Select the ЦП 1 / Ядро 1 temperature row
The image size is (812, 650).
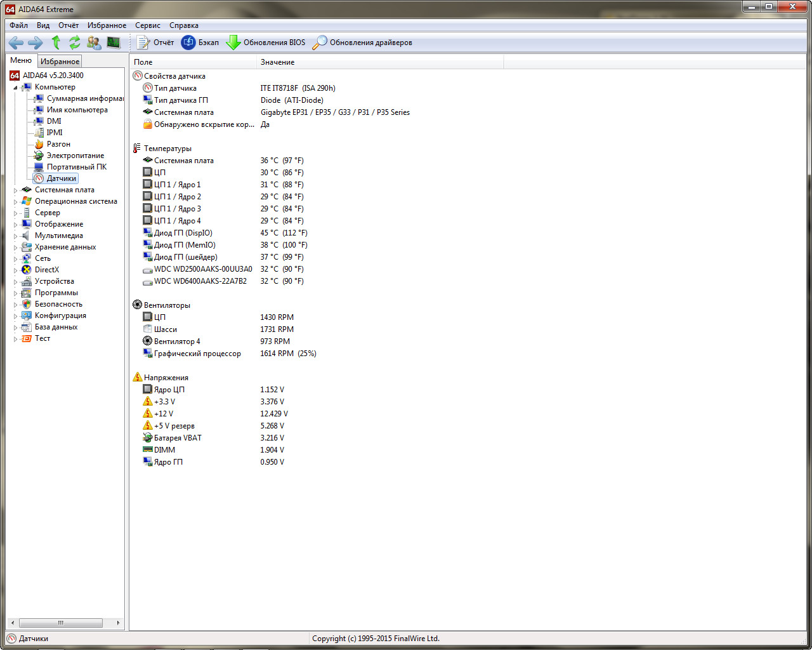click(223, 185)
